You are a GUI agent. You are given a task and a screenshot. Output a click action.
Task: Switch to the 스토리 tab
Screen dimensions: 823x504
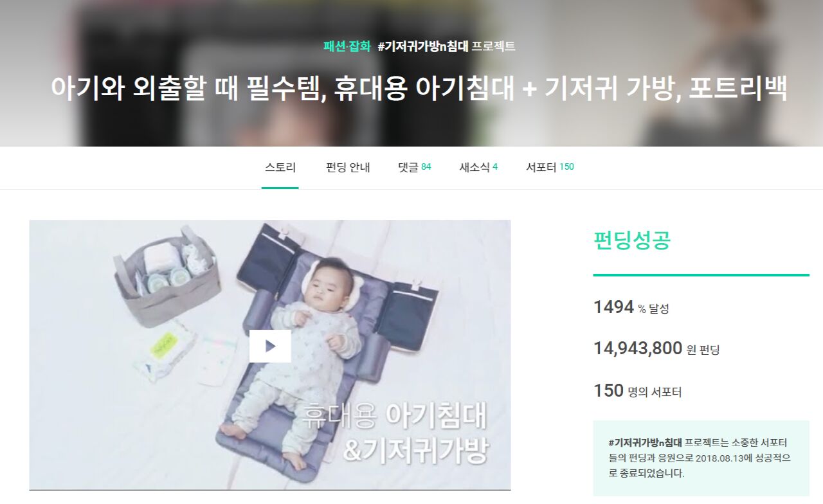point(280,167)
